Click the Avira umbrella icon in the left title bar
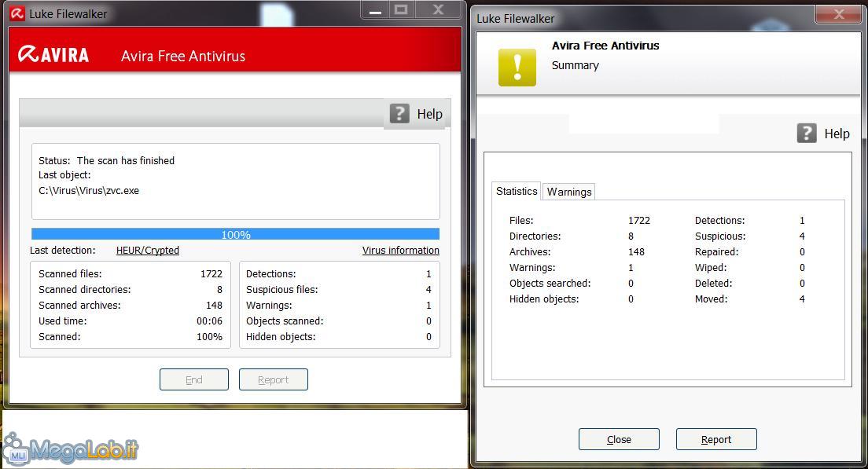This screenshot has width=868, height=469. click(17, 13)
